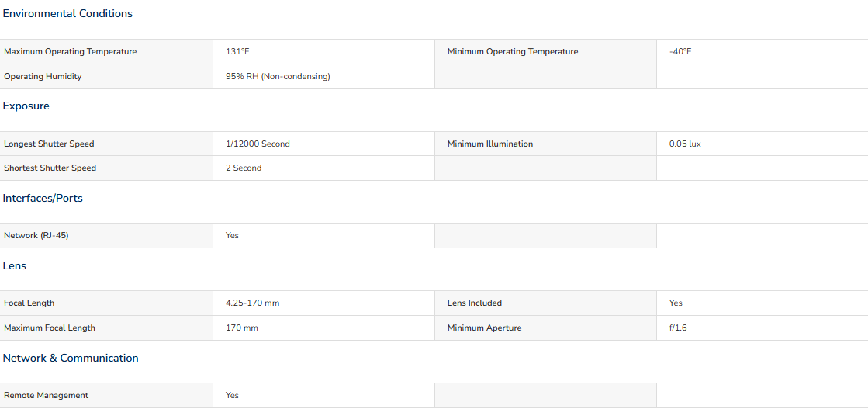868x409 pixels.
Task: Select the Remote Management row label
Action: 46,396
